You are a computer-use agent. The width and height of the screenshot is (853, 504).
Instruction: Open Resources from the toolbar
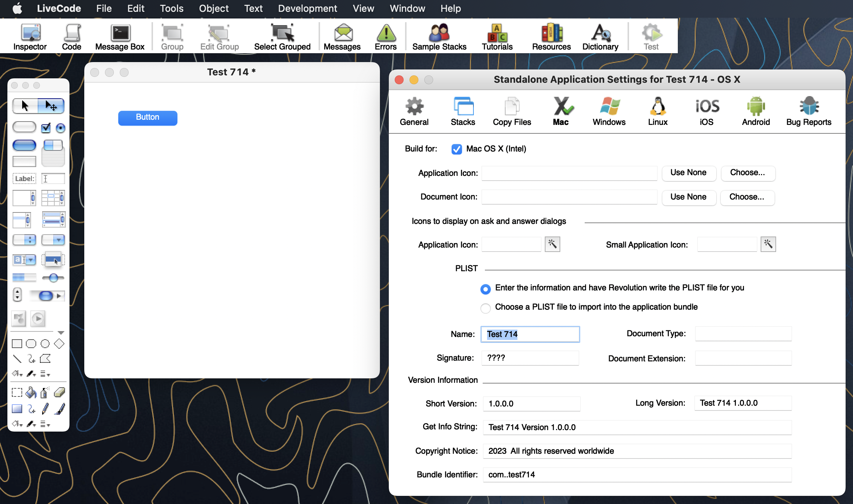(551, 37)
